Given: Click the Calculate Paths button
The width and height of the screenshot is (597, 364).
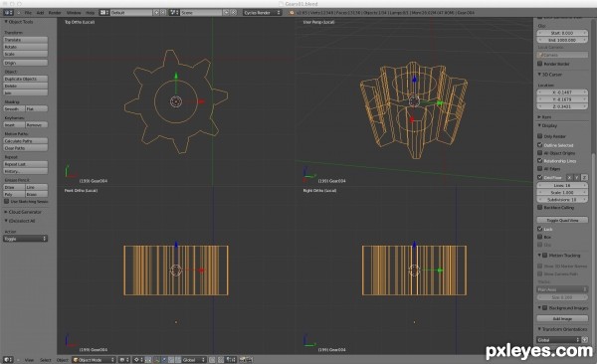Looking at the screenshot, I should 26,141.
